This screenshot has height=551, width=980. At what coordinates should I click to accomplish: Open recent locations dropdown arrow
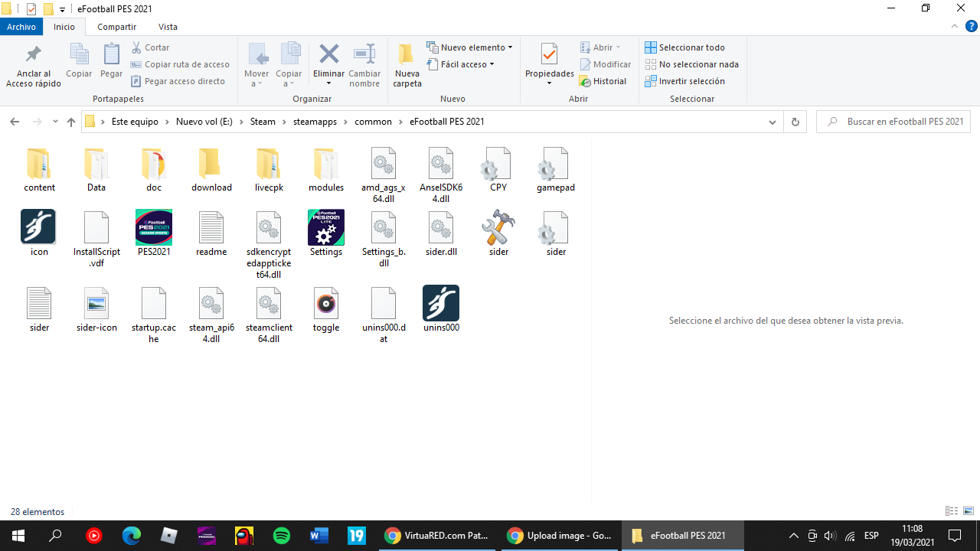(x=55, y=122)
